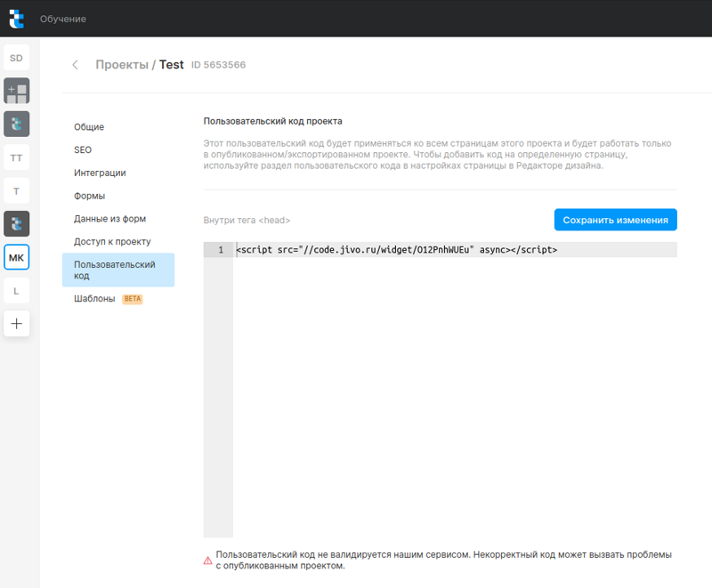Open the Доступ к проекту section
This screenshot has width=712, height=588.
point(112,242)
